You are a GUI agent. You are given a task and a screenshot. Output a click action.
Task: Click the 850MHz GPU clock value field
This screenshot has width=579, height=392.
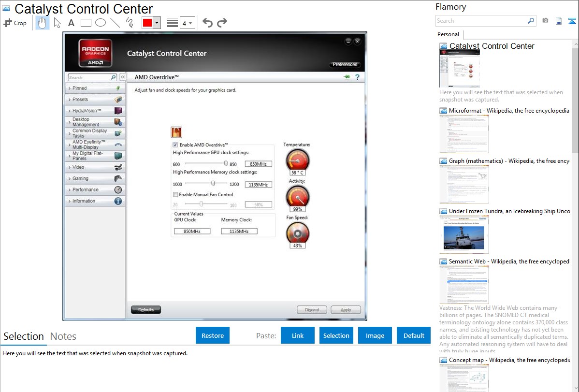click(258, 164)
